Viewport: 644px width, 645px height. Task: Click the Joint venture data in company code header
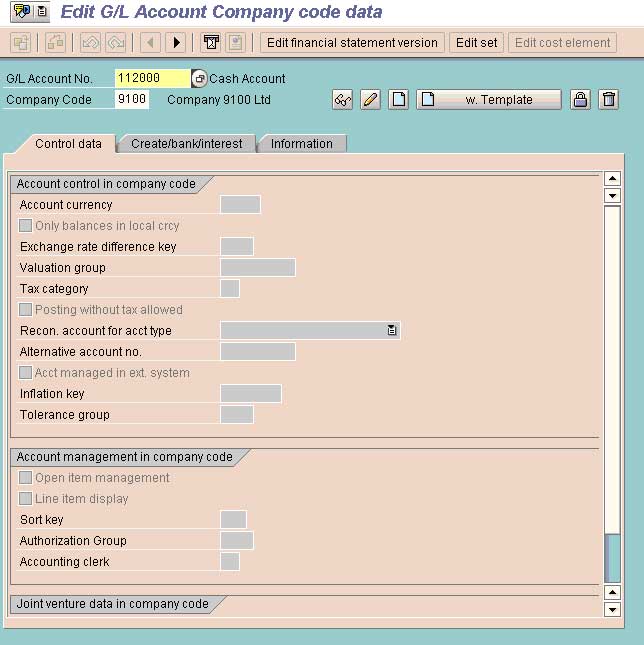pos(113,604)
